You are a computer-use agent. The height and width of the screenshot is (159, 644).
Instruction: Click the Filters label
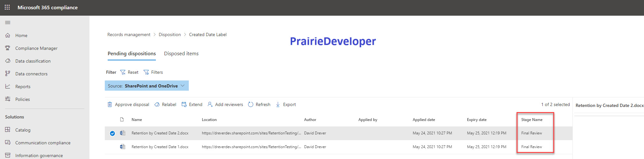tap(157, 72)
